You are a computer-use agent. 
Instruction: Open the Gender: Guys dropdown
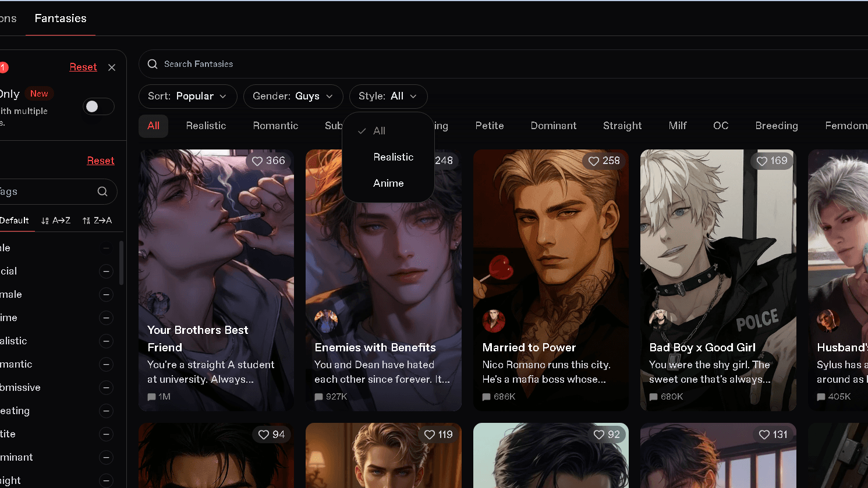[293, 97]
